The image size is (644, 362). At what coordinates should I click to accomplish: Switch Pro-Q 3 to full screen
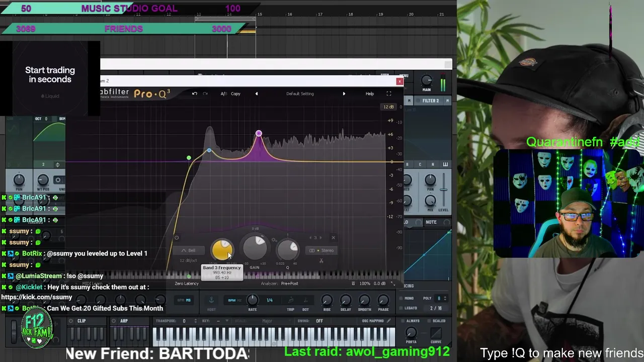tap(389, 94)
